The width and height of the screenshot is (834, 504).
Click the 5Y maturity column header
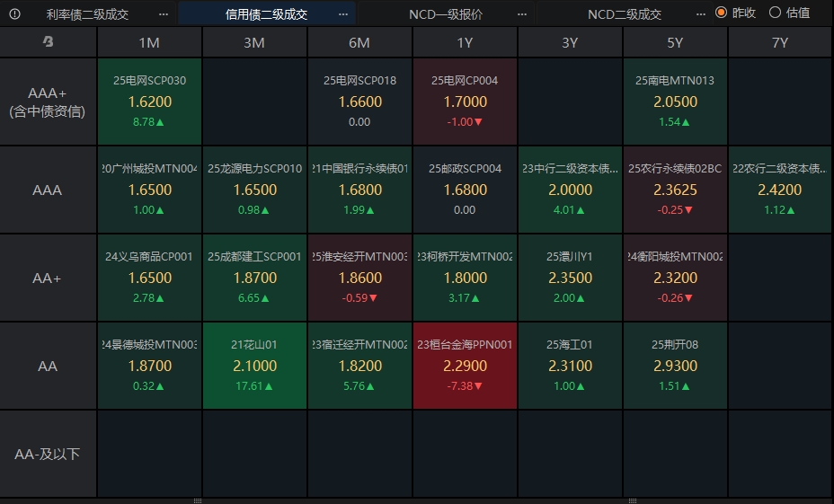pos(675,42)
